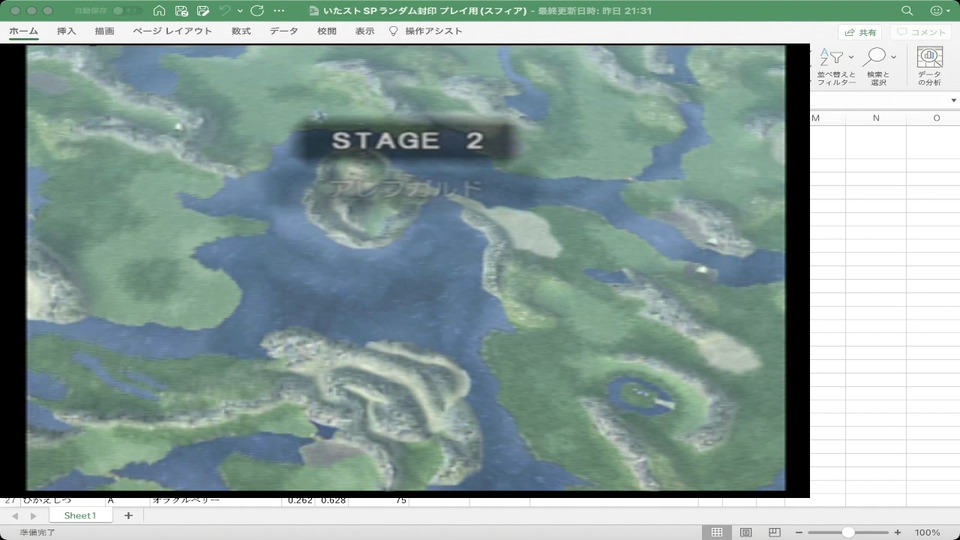Click the 準備完了 status bar text
Screen dimensions: 960x540
(x=37, y=533)
